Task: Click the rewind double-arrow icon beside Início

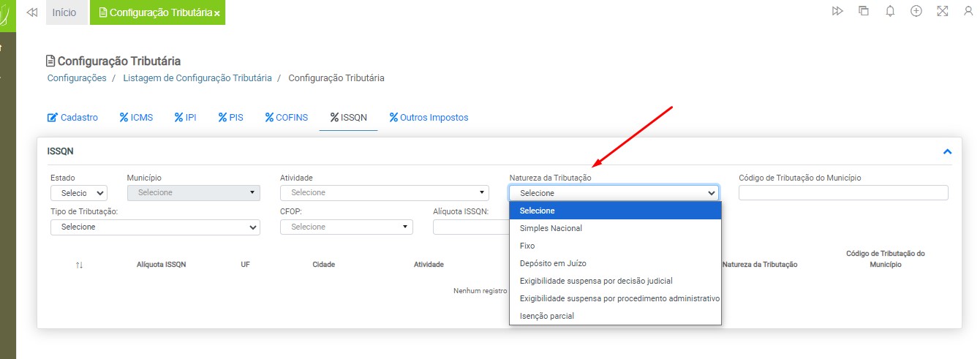Action: coord(31,12)
